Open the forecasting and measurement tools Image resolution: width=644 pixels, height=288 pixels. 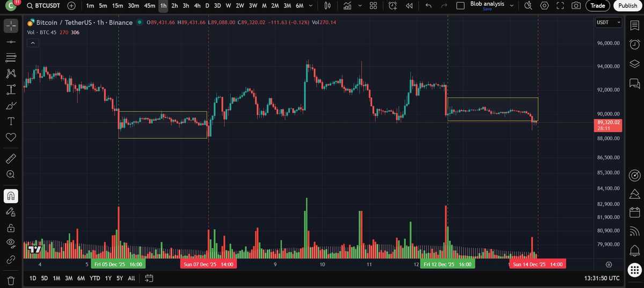[11, 89]
